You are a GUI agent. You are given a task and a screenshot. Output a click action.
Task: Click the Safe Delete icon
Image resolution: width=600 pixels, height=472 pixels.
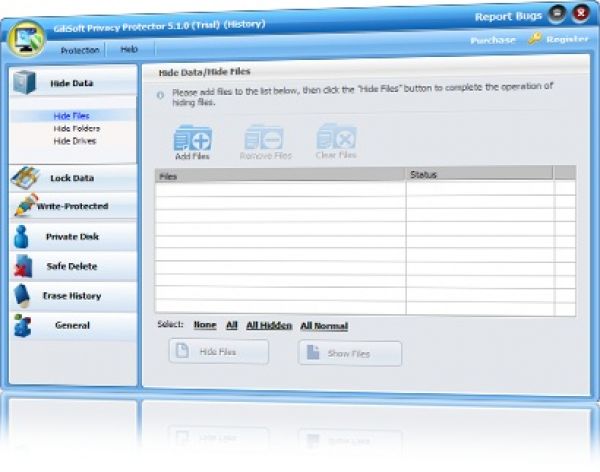[23, 266]
